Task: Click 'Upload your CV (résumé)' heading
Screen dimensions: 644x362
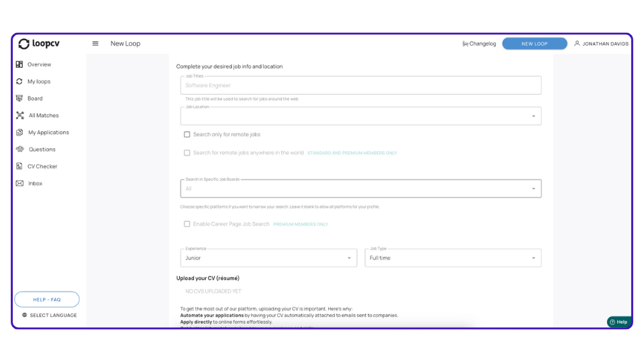Action: [208, 278]
